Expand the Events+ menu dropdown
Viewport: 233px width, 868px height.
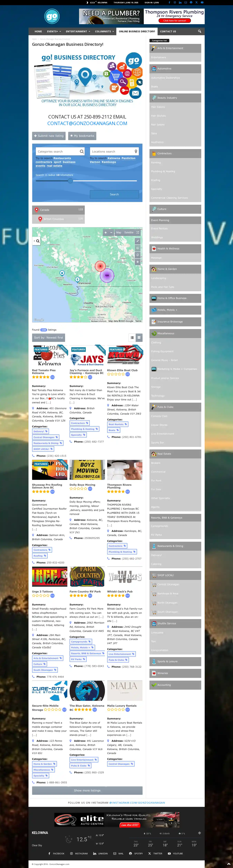coord(54,31)
